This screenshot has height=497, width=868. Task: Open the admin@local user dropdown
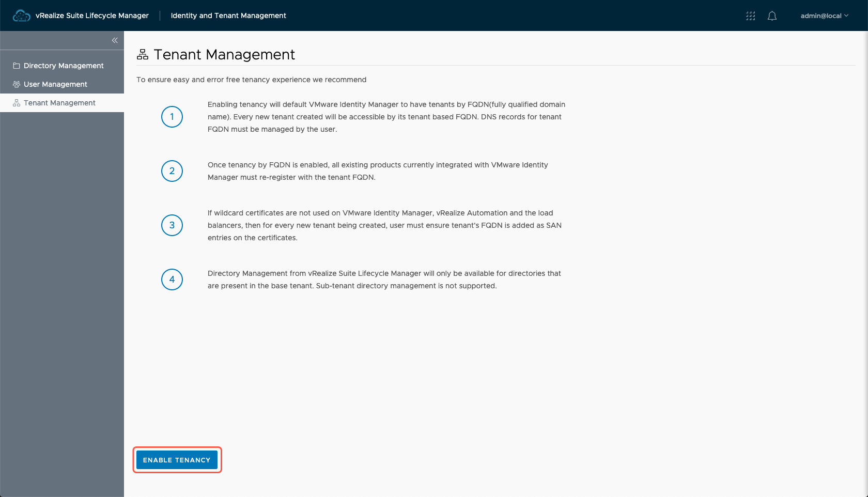coord(820,16)
